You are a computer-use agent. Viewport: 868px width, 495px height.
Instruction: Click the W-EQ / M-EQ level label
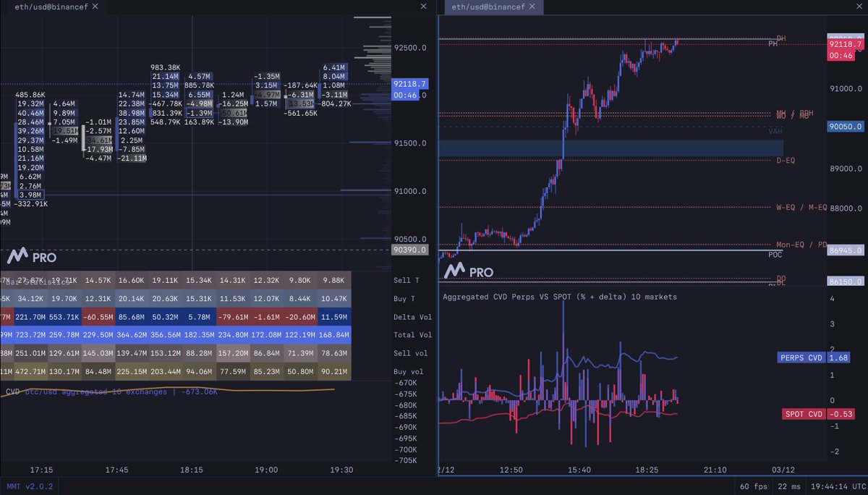801,207
